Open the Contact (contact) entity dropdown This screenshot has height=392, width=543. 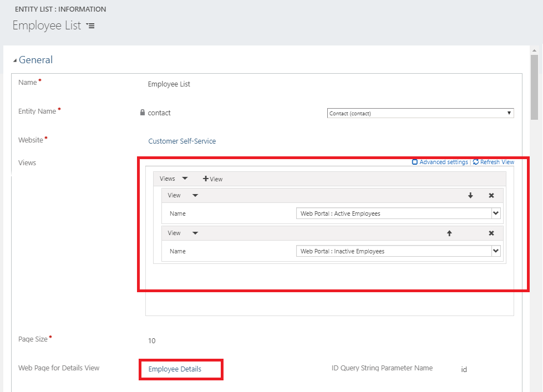pos(509,113)
